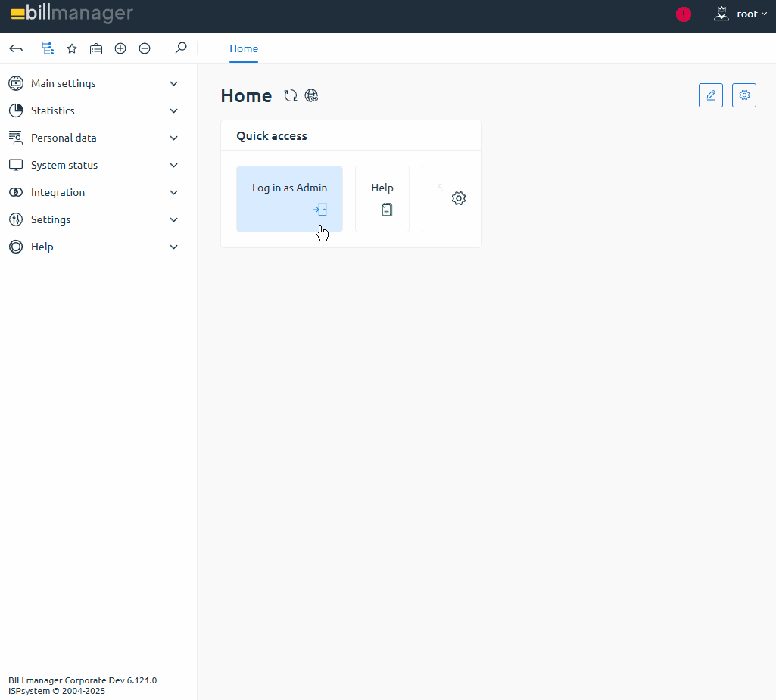Open menu search magnifier icon
Screen dimensions: 776x700
(x=181, y=48)
